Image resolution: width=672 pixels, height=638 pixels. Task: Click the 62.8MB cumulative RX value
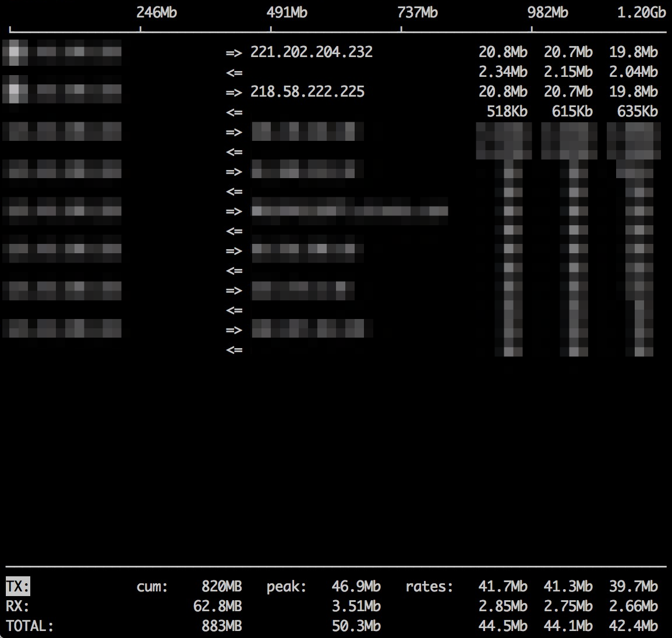coord(218,607)
